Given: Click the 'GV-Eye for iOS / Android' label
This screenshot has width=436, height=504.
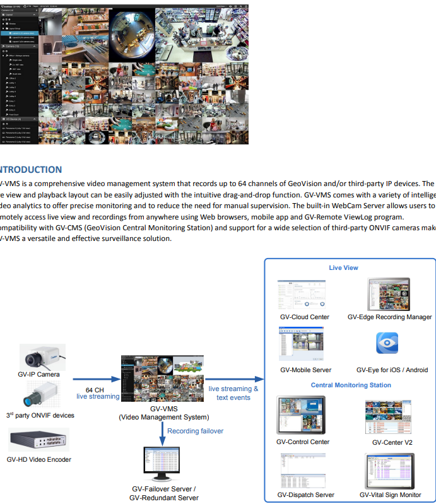Looking at the screenshot, I should point(392,370).
